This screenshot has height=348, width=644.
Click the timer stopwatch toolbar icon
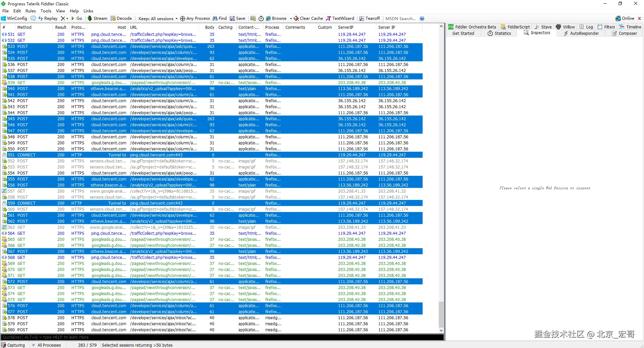[261, 18]
